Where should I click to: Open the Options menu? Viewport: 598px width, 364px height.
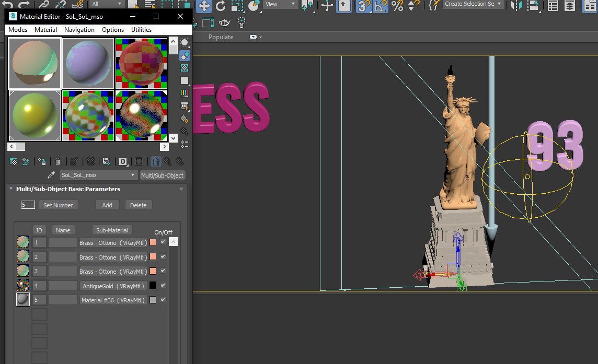click(x=113, y=30)
